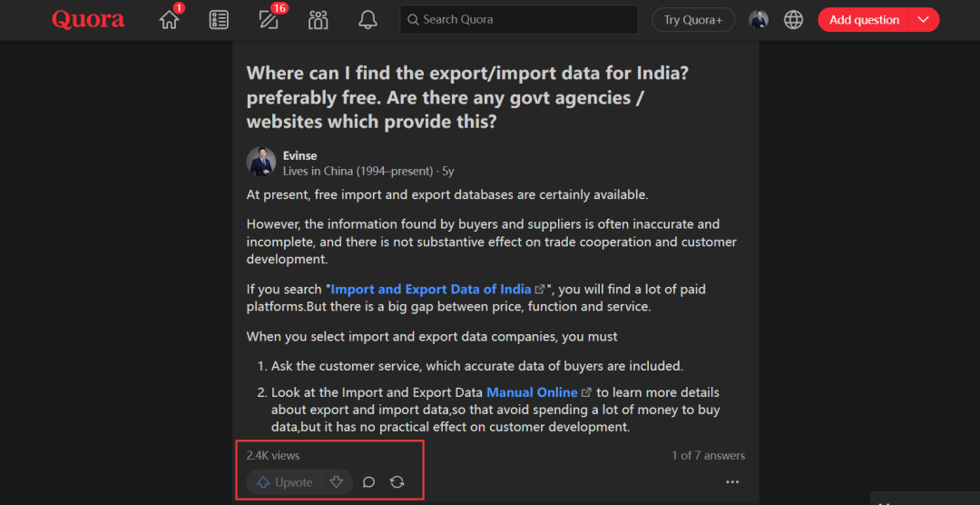Screen dimensions: 980x505
Task: Open the notifications bell
Action: coord(367,20)
